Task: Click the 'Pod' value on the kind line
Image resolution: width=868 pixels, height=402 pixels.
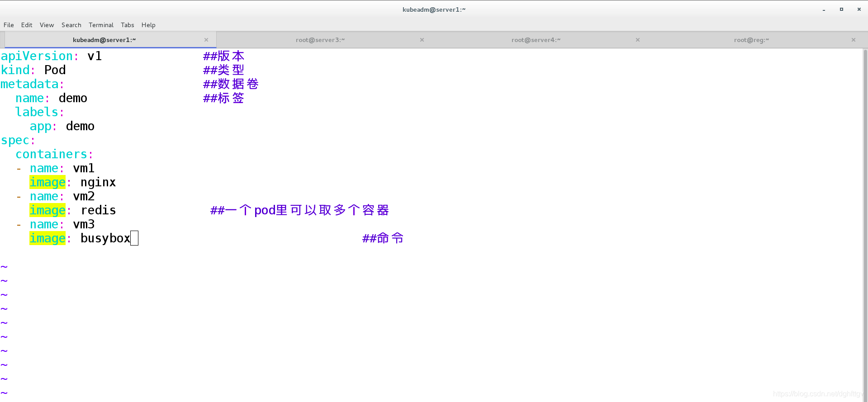Action: point(55,70)
